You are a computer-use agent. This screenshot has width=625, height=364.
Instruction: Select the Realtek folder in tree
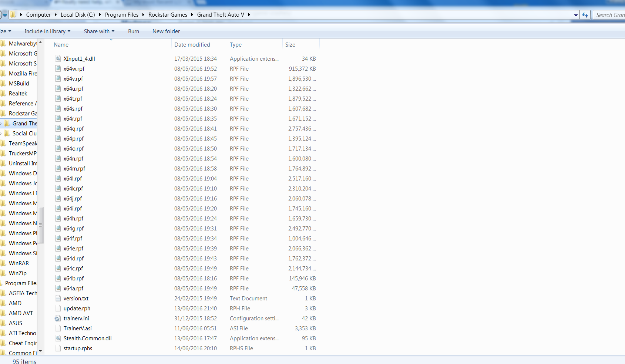pyautogui.click(x=19, y=94)
